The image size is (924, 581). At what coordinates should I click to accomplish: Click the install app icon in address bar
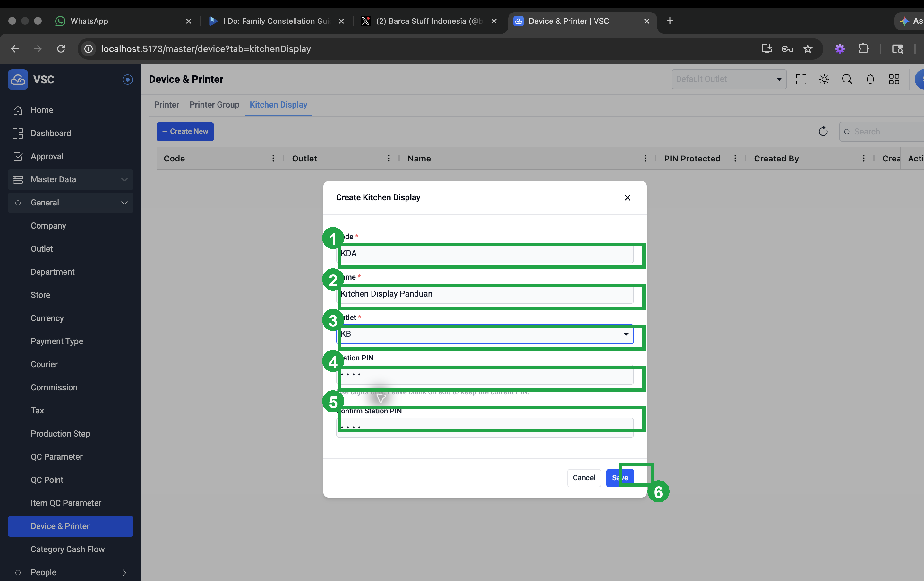point(766,49)
